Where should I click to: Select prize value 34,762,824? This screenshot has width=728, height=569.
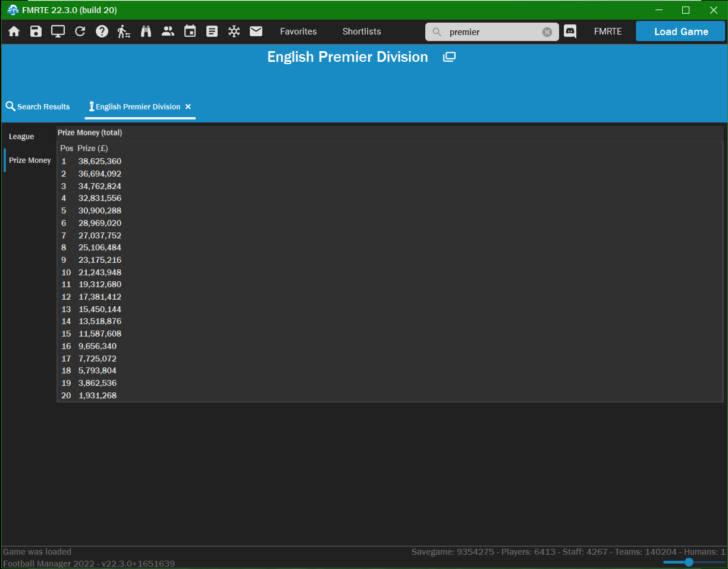click(x=100, y=186)
